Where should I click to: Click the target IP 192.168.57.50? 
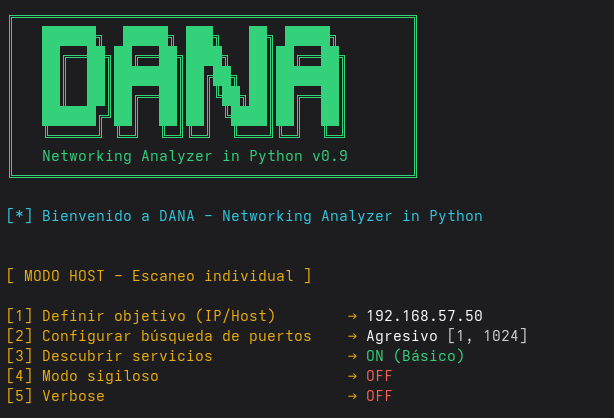424,316
